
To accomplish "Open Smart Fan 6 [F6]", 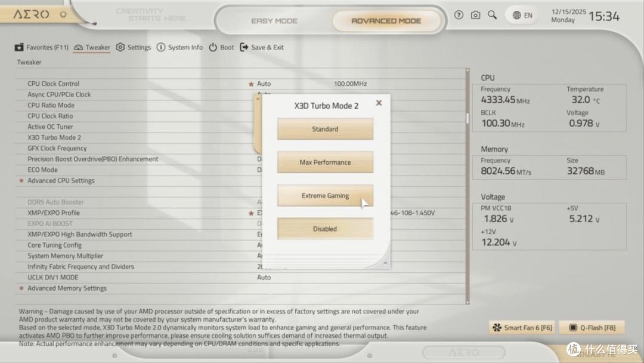I will coord(522,328).
